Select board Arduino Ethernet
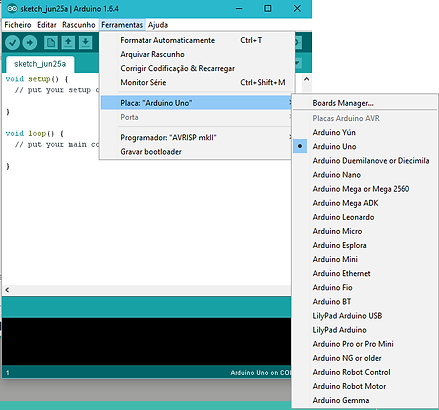This screenshot has width=439, height=410. 365,273
